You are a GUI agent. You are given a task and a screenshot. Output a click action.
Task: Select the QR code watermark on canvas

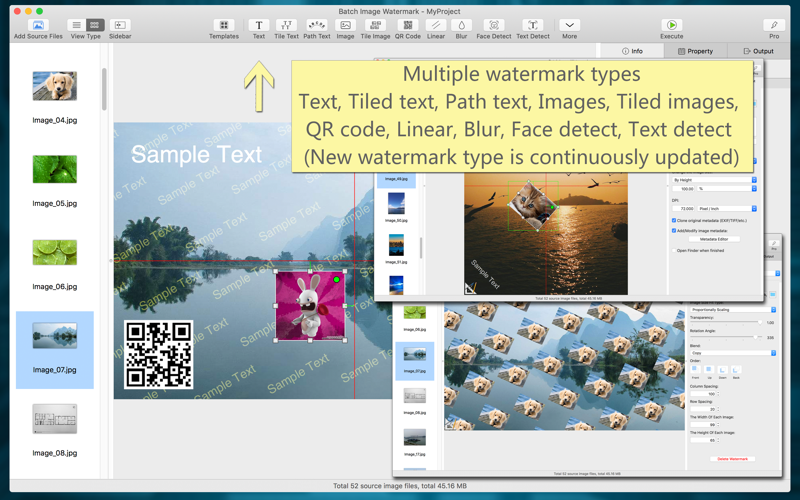[x=159, y=355]
